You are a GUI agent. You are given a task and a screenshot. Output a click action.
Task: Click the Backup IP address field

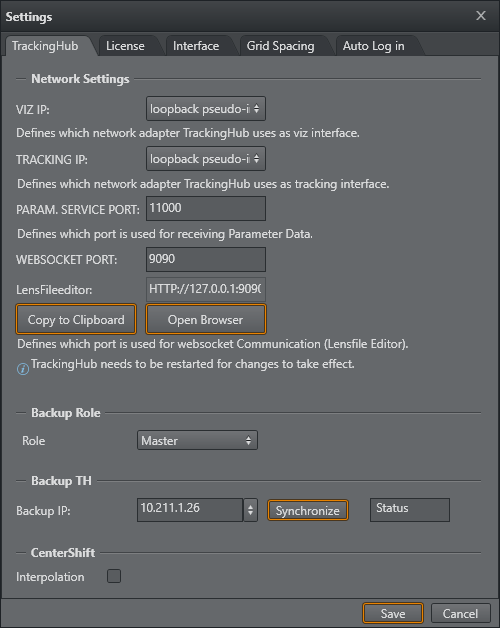pos(190,510)
